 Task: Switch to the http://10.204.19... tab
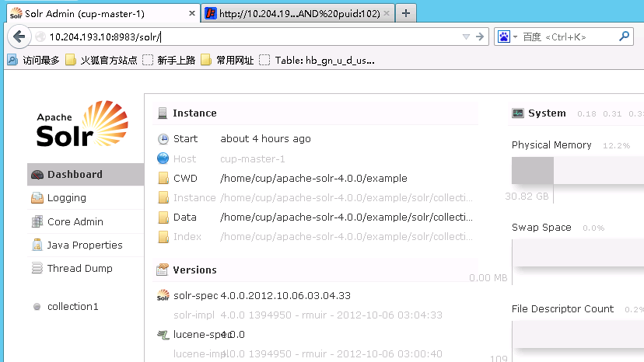point(297,13)
